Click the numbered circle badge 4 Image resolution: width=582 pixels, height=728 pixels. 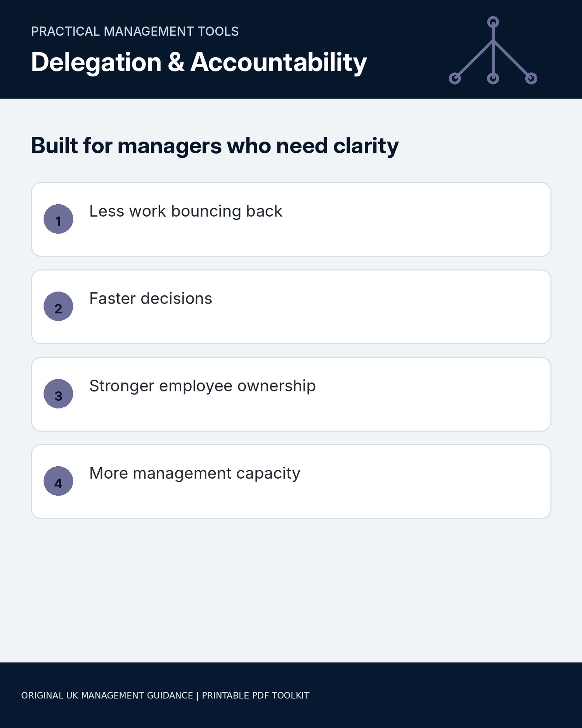point(58,481)
